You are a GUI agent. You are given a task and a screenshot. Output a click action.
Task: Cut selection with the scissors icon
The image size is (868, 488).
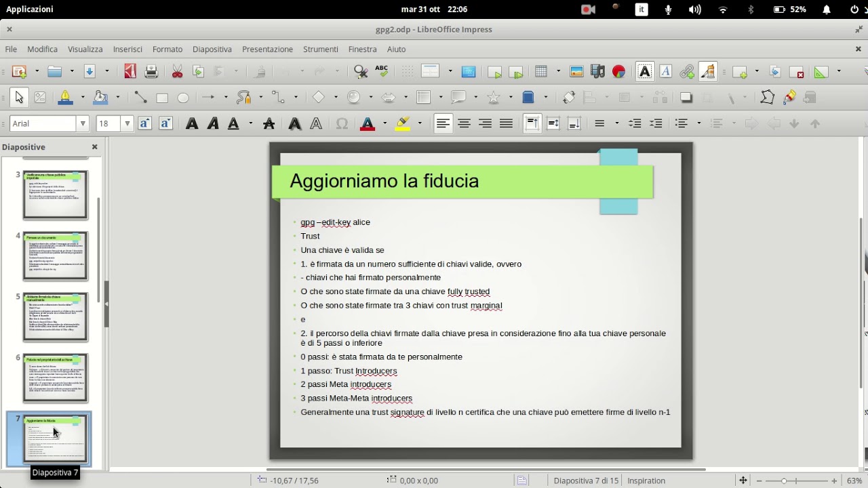(x=178, y=71)
